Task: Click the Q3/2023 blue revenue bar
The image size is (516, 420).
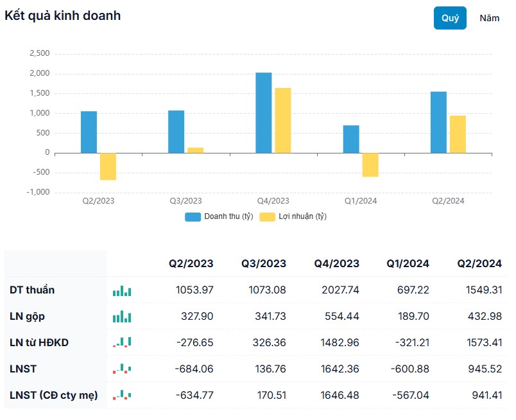Action: [x=176, y=132]
